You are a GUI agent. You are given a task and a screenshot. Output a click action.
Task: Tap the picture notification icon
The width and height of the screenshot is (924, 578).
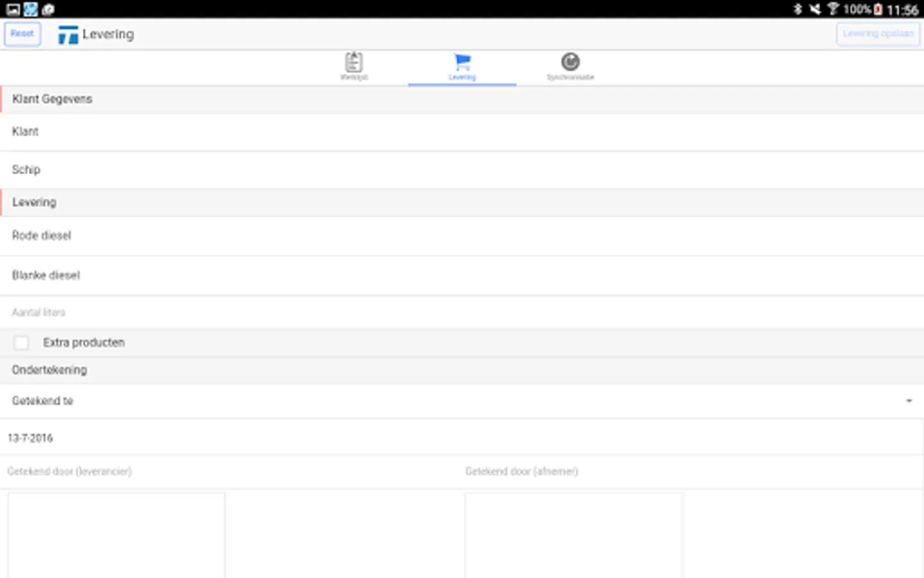(13, 9)
